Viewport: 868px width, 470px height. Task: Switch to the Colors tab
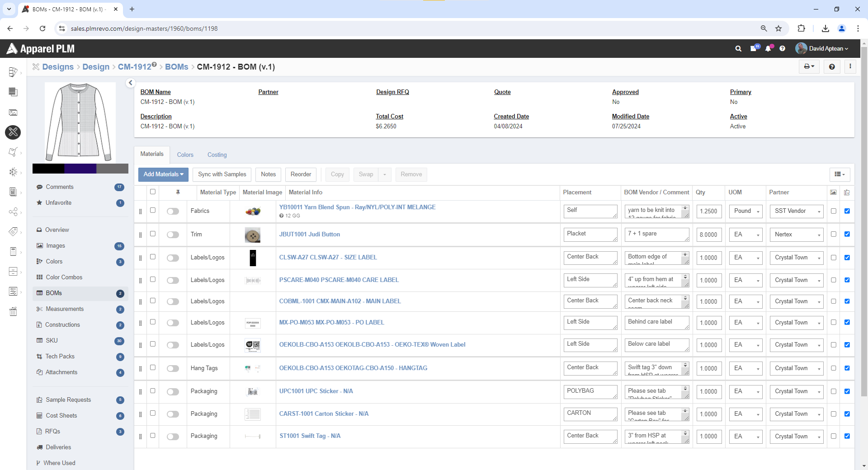185,155
